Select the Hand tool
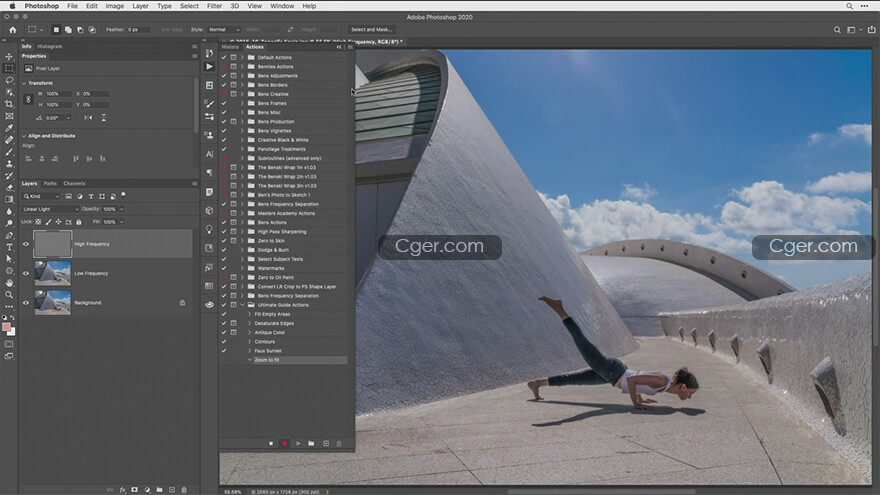This screenshot has height=495, width=880. [x=9, y=283]
